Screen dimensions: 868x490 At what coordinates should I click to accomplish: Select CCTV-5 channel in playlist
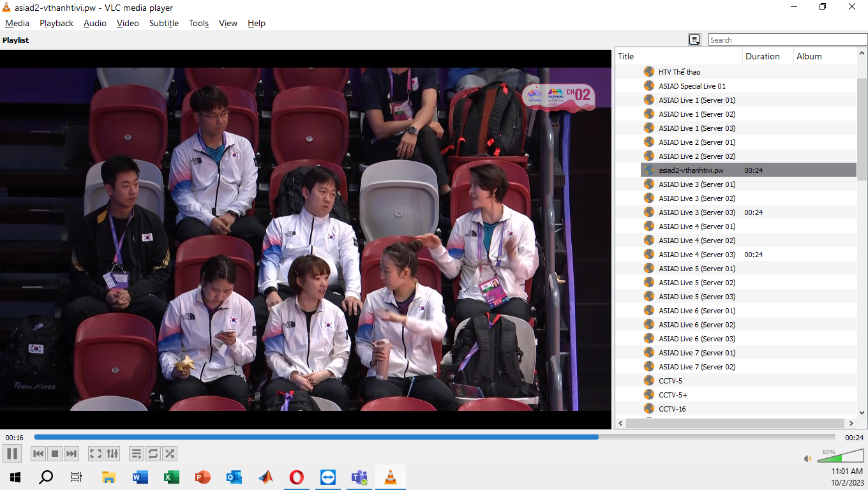pos(670,381)
